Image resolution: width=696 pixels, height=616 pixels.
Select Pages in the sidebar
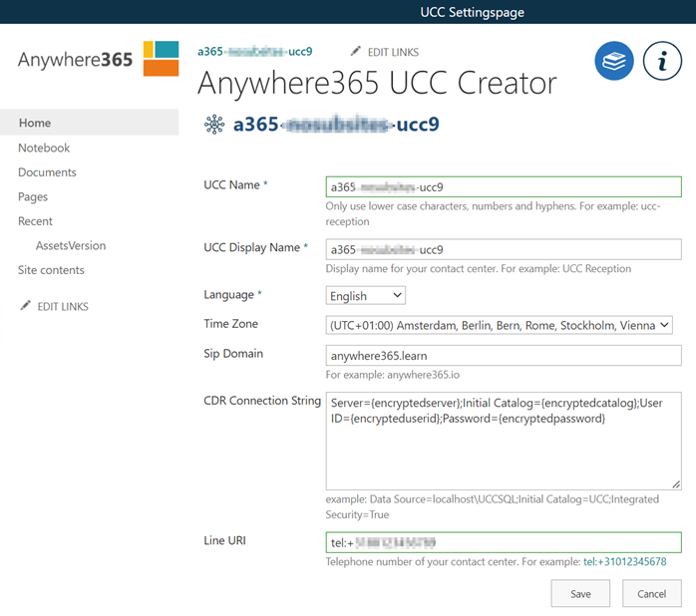coord(33,196)
